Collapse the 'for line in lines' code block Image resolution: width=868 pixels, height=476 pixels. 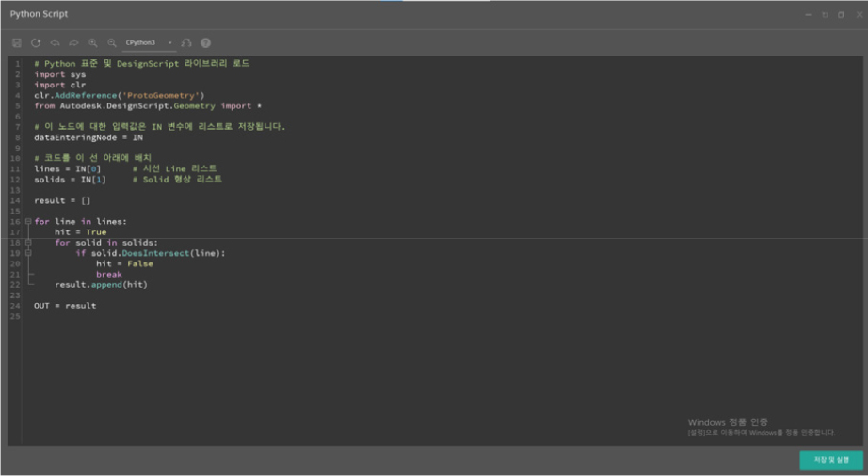[28, 222]
